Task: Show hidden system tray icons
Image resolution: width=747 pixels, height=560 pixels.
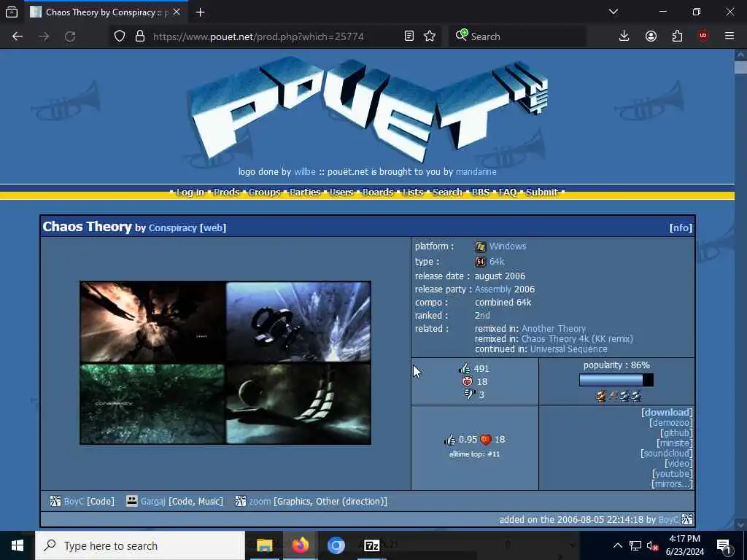Action: pos(617,545)
